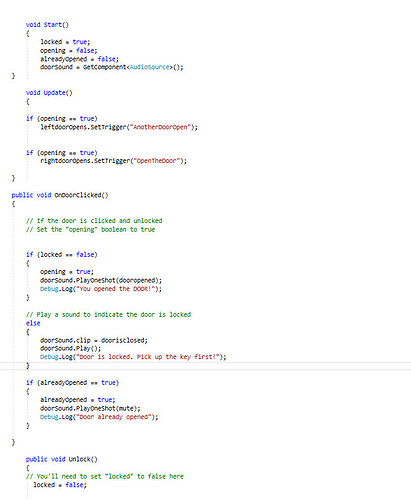Click the "doorSound.clip = doorisclosed;" line
Image resolution: width=411 pixels, height=500 pixels.
(94, 340)
